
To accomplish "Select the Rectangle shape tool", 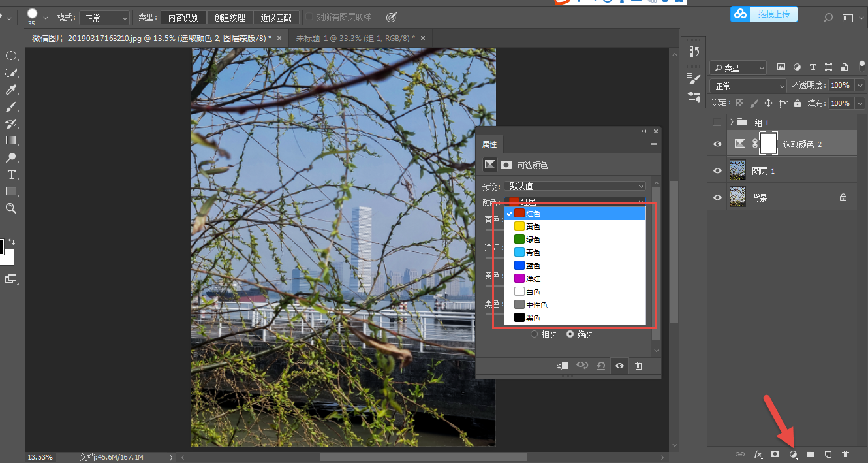I will click(11, 191).
